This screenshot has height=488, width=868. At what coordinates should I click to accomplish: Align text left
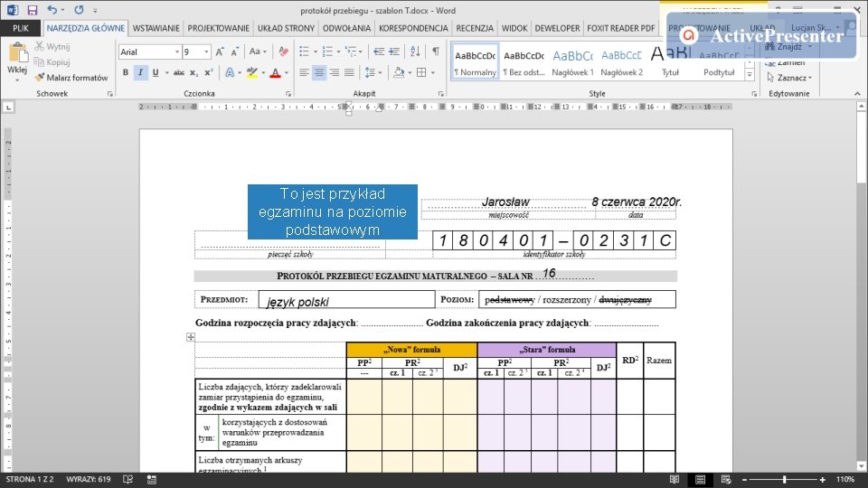point(304,72)
